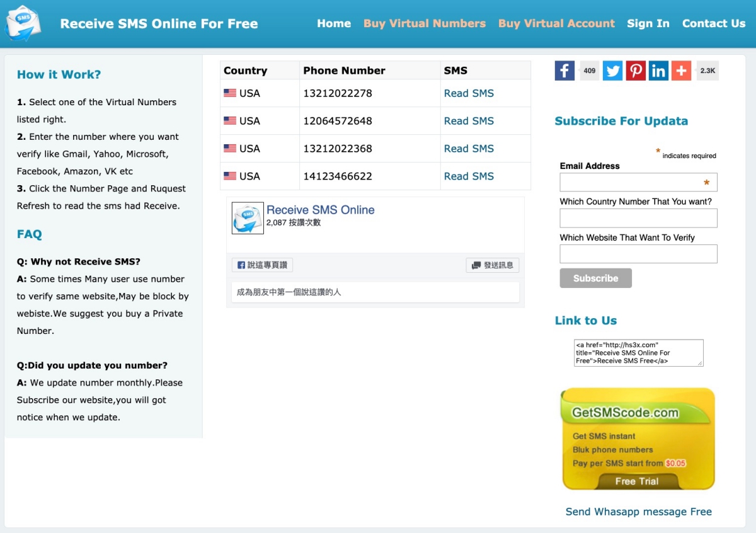Click phone number 12064572648
The height and width of the screenshot is (533, 756).
click(338, 121)
